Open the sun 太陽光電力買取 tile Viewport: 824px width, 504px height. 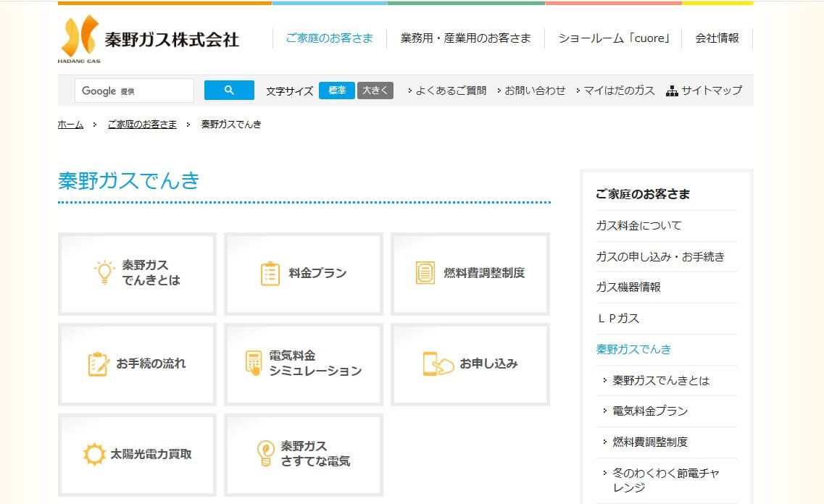click(x=137, y=454)
